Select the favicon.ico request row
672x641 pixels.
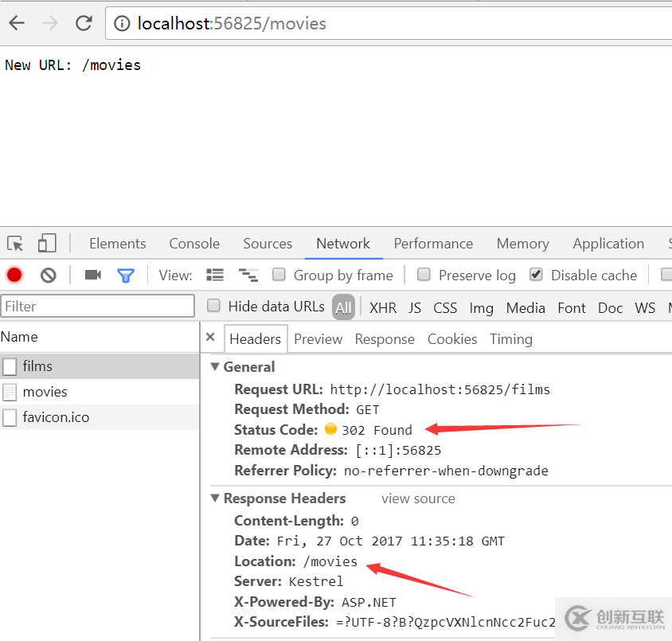tap(100, 417)
